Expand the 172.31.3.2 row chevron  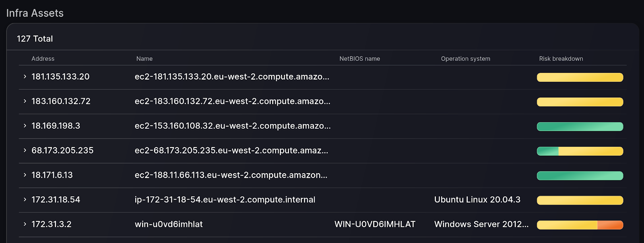point(25,224)
